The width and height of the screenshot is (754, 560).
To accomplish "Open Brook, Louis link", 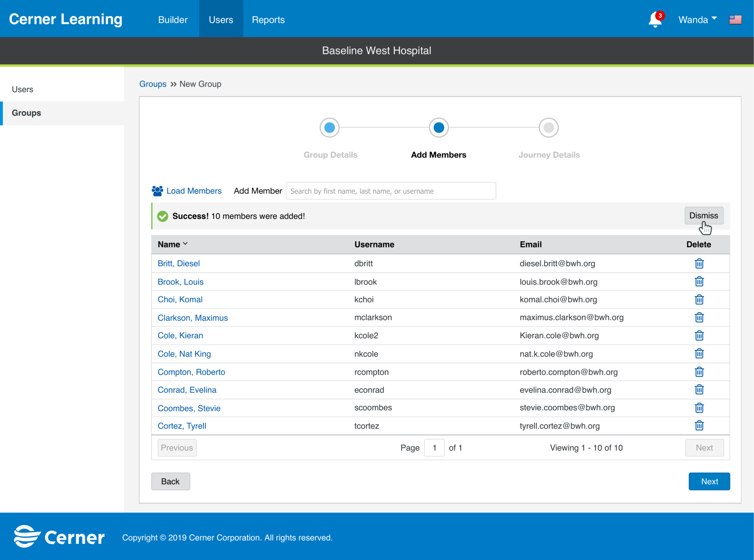I will 181,282.
